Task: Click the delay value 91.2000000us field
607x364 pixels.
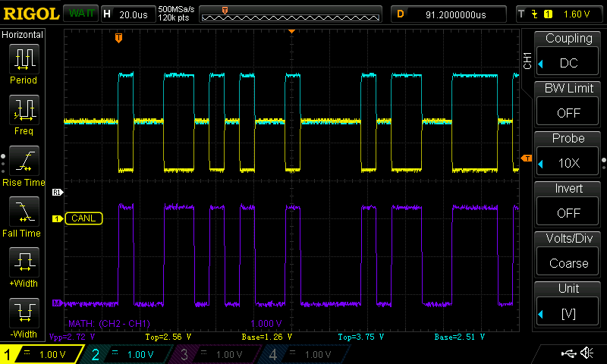Action: 449,14
